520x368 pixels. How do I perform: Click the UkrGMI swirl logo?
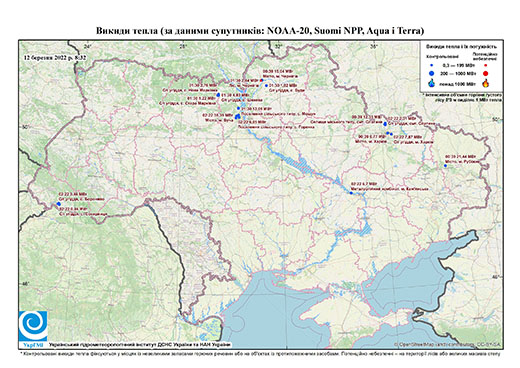click(x=33, y=326)
